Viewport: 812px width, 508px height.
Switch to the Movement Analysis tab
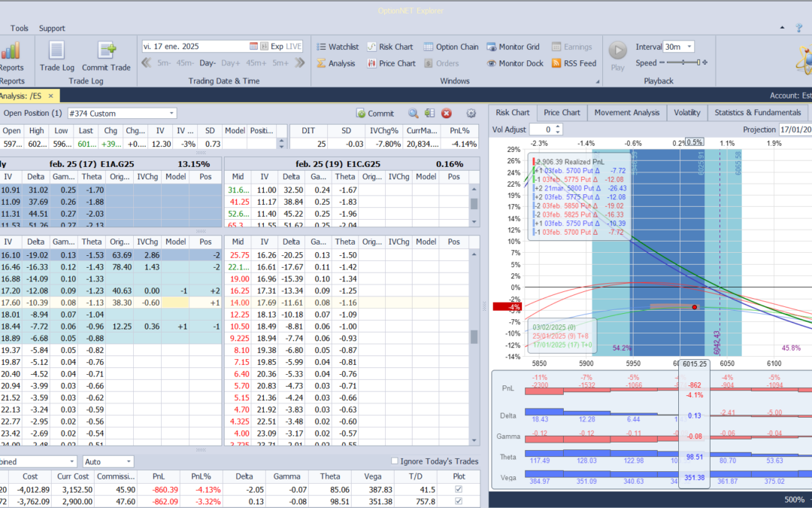(x=626, y=112)
